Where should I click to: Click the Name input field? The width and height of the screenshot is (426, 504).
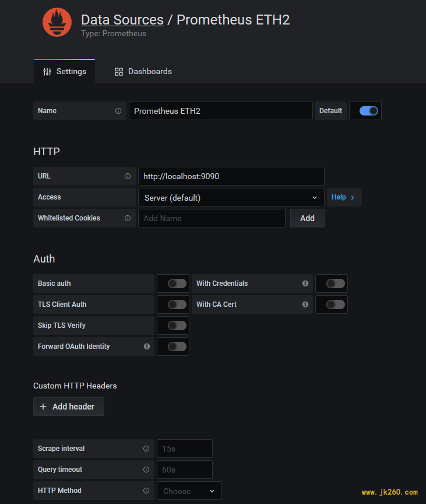pyautogui.click(x=220, y=111)
